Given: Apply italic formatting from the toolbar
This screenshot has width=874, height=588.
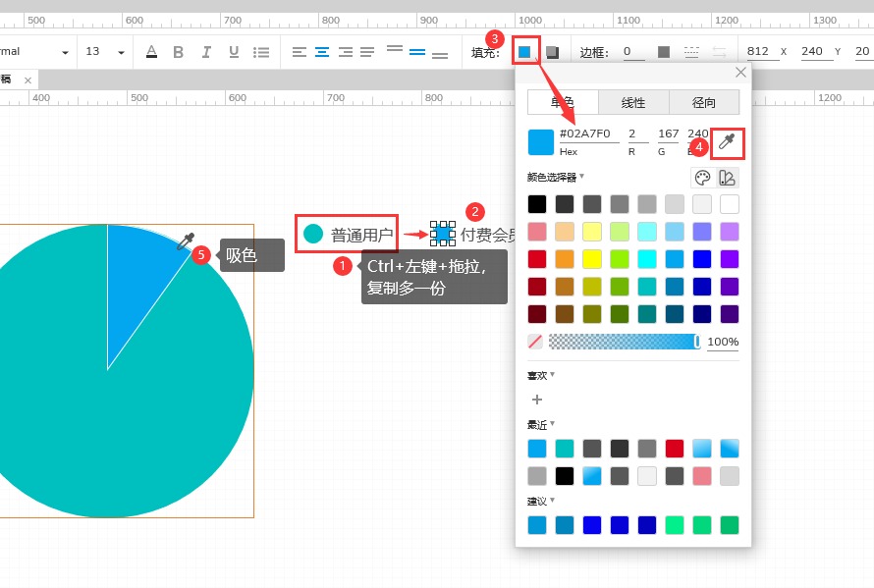Looking at the screenshot, I should [x=206, y=51].
